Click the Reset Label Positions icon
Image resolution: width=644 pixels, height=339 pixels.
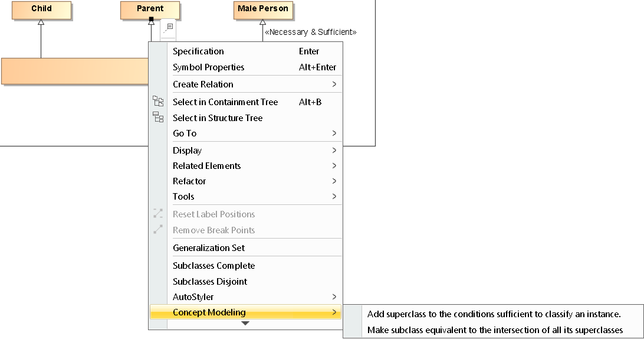[x=158, y=214]
